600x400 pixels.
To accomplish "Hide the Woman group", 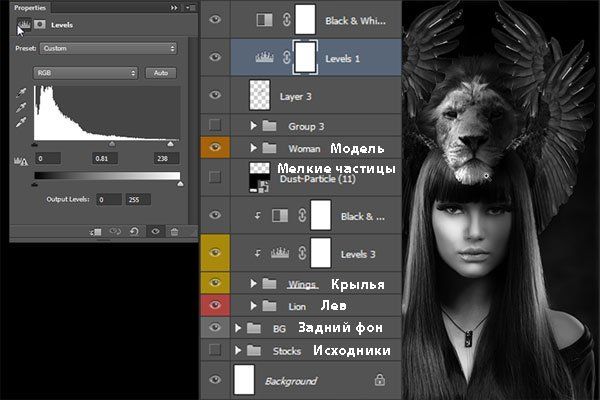I will pos(215,147).
